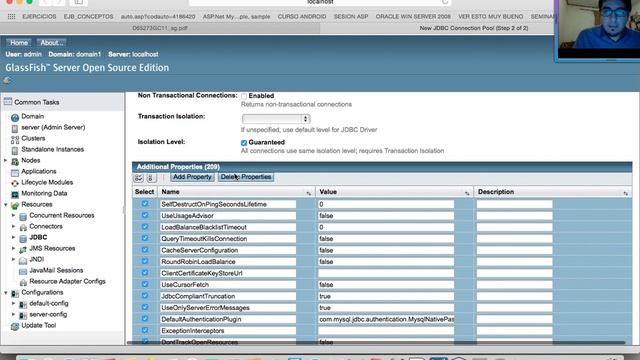Image resolution: width=640 pixels, height=360 pixels.
Task: Click the horizontal scrollbar below the table
Action: [376, 343]
